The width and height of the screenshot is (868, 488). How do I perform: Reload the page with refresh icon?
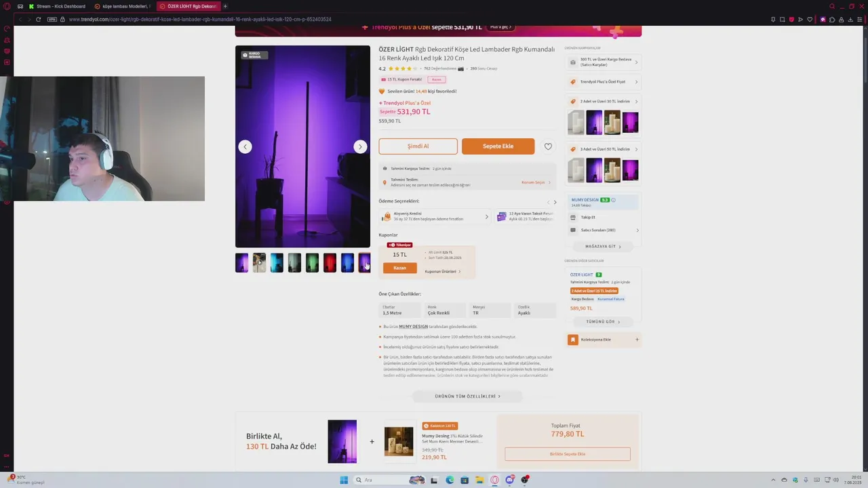(38, 19)
